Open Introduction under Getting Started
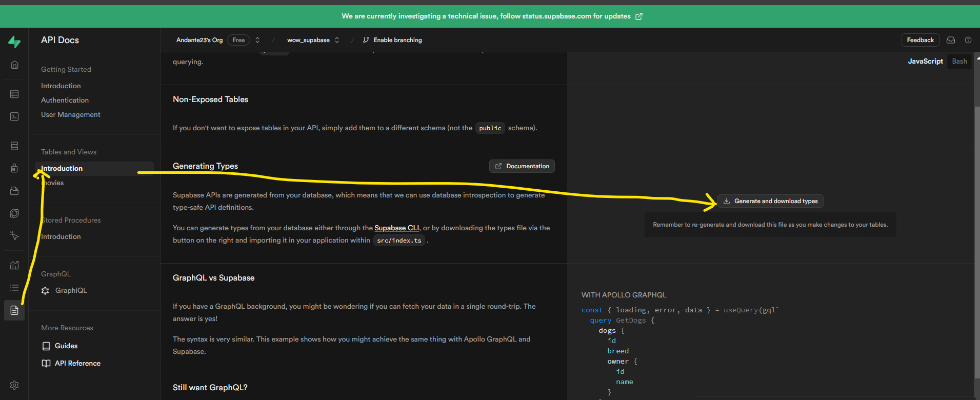 point(61,86)
